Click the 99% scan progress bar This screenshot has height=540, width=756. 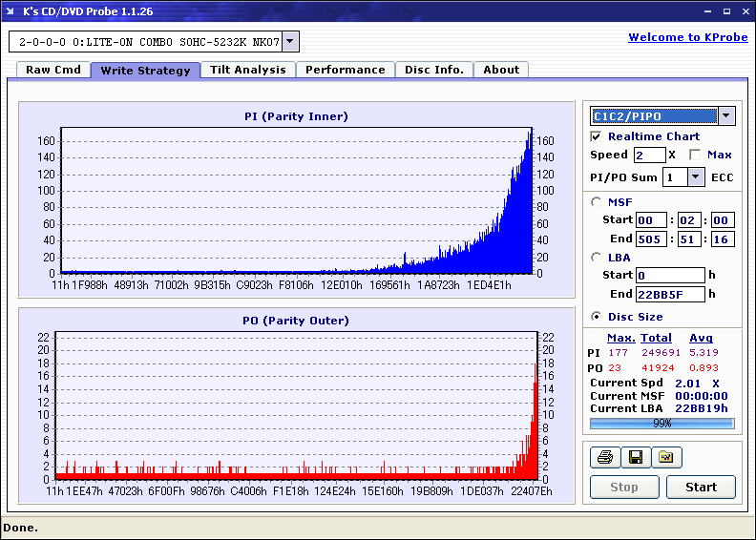tap(662, 424)
